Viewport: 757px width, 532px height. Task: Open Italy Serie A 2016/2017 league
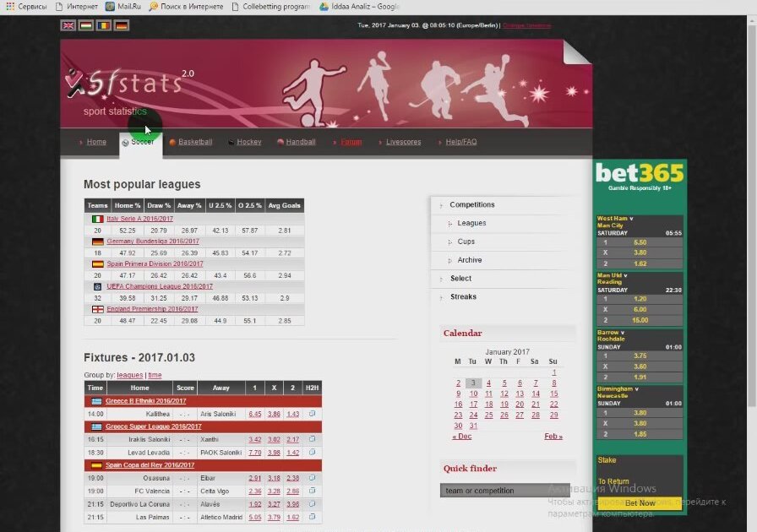[140, 219]
